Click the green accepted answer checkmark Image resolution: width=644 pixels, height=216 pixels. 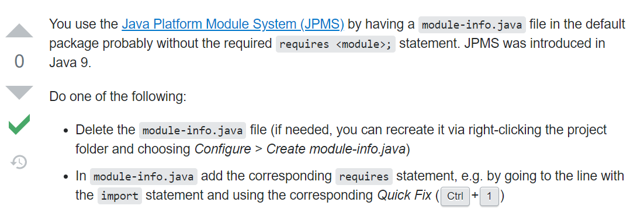click(x=19, y=125)
